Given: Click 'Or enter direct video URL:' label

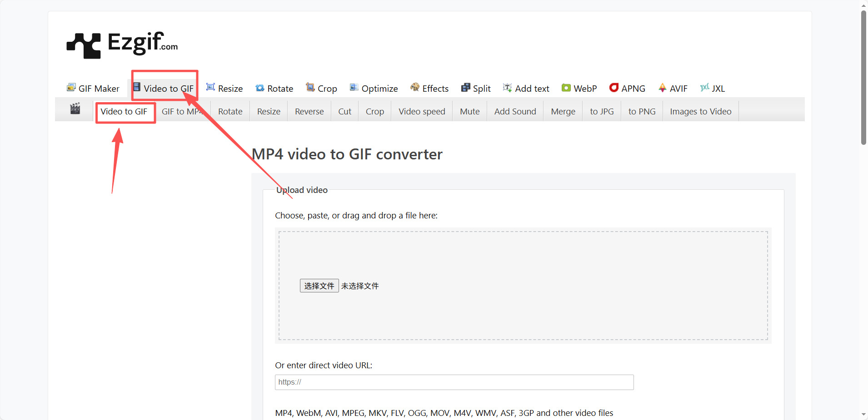Looking at the screenshot, I should click(324, 366).
